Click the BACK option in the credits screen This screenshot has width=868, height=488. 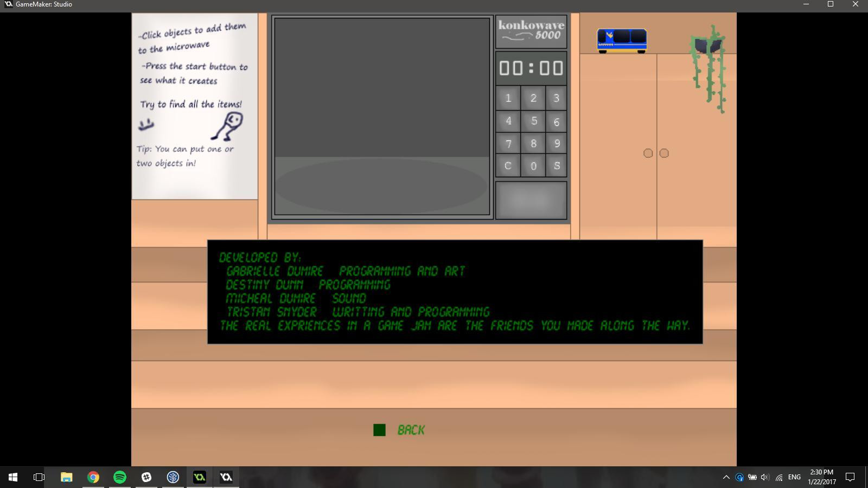tap(411, 430)
